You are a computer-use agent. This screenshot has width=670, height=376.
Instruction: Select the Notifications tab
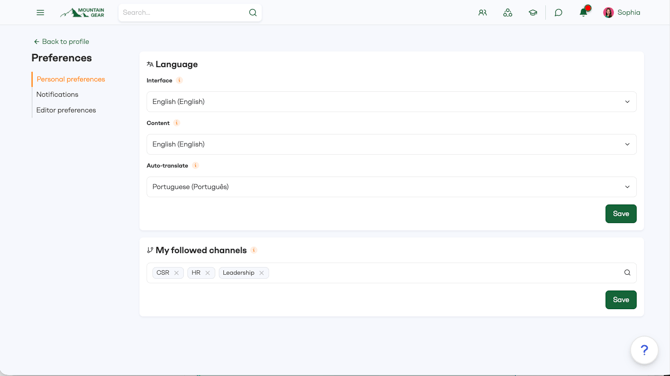[57, 94]
